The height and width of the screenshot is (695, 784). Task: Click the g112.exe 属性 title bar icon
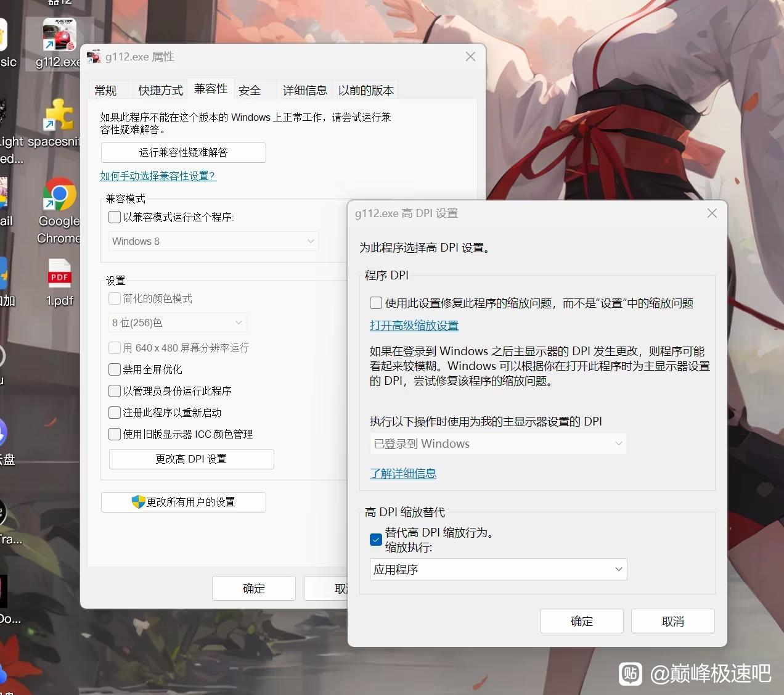click(x=94, y=57)
